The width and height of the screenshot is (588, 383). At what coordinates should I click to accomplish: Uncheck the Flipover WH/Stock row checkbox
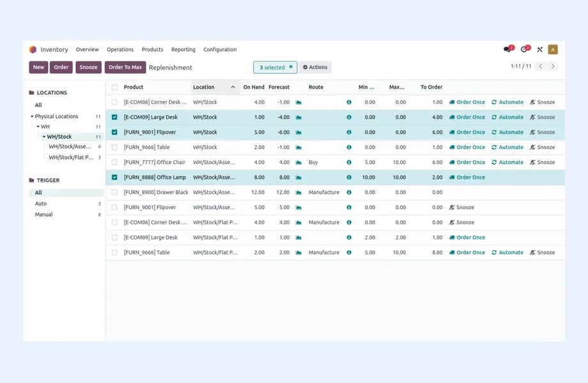point(114,132)
